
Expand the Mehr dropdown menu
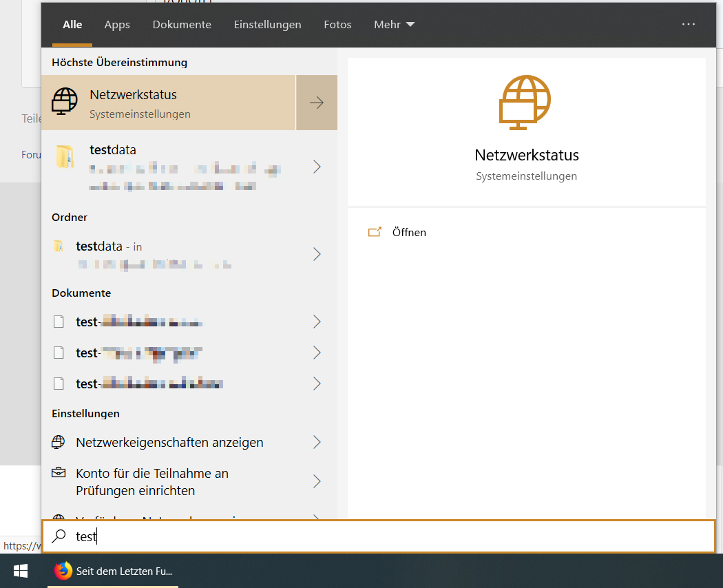(395, 24)
